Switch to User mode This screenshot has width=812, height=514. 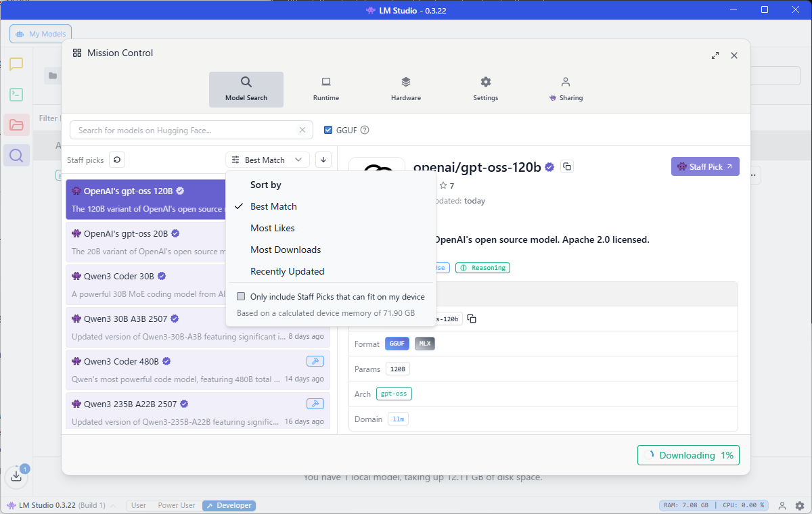[x=139, y=505]
